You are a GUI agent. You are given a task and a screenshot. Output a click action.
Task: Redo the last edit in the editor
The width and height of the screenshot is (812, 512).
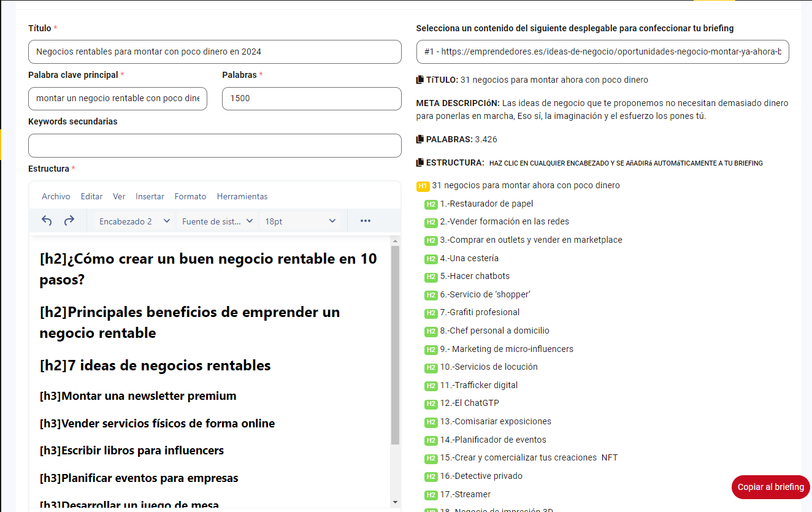pos(69,221)
